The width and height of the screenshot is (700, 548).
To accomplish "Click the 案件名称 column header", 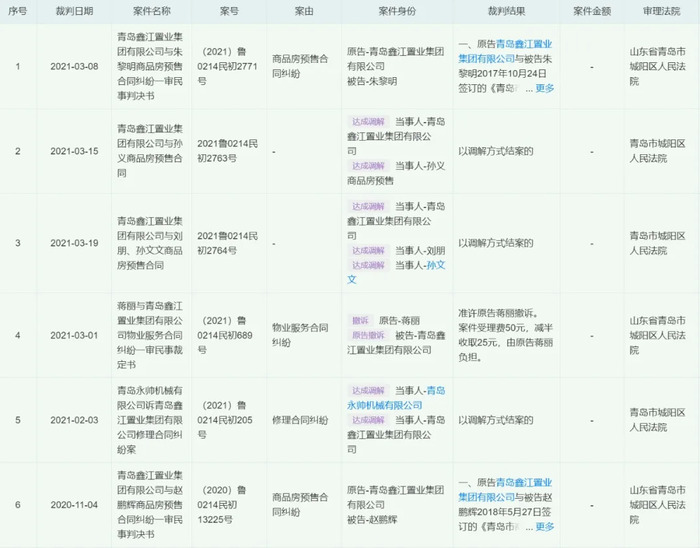I will coord(151,11).
